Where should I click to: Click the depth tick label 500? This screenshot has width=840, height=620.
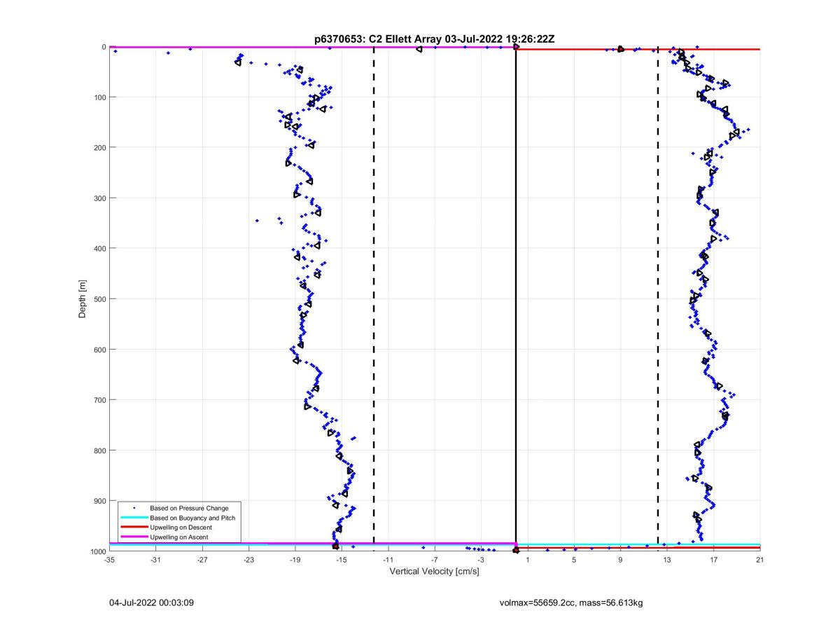click(99, 298)
